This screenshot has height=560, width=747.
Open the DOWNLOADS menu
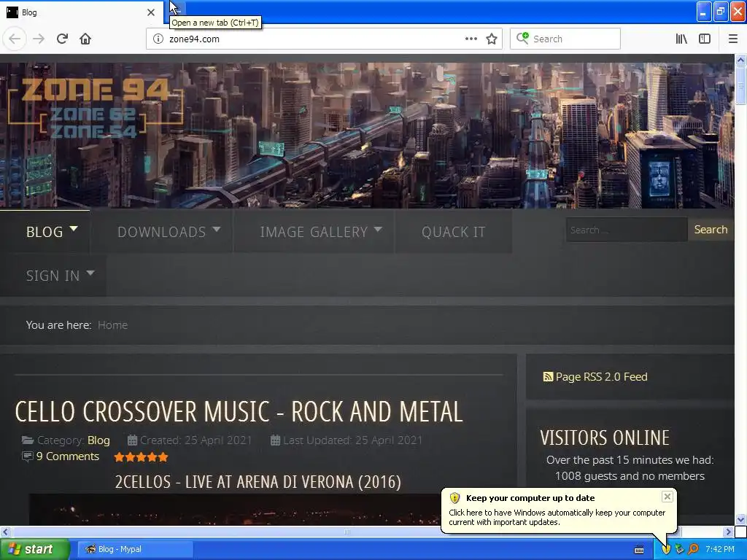(162, 232)
